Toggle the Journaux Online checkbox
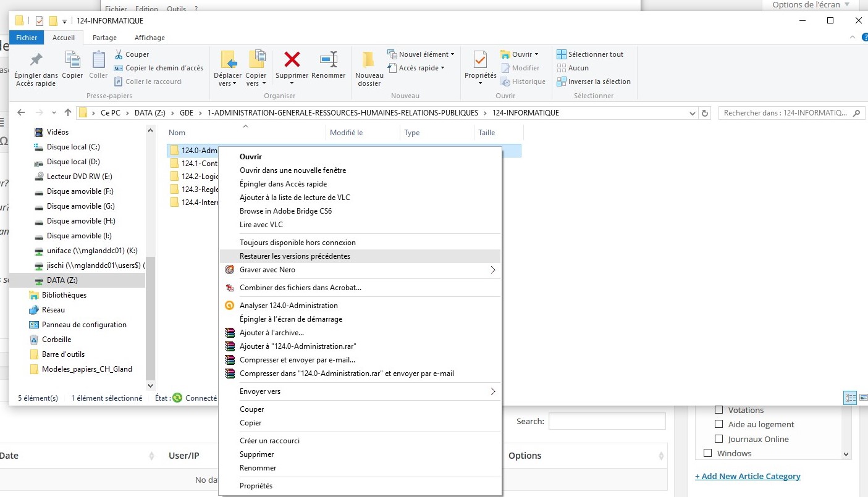This screenshot has height=497, width=868. point(718,439)
